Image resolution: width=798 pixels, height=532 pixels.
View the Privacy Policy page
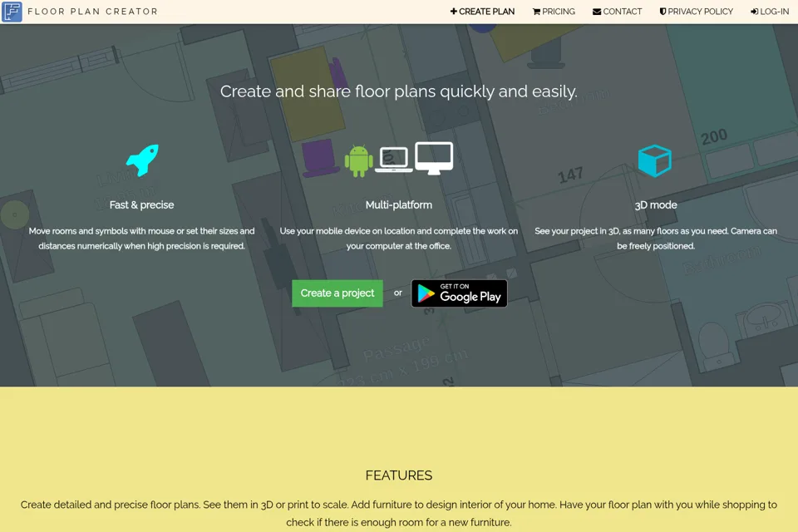coord(697,11)
